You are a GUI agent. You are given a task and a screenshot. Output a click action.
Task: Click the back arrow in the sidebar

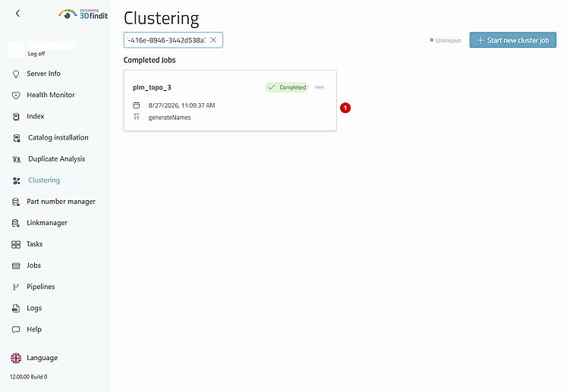pyautogui.click(x=17, y=14)
